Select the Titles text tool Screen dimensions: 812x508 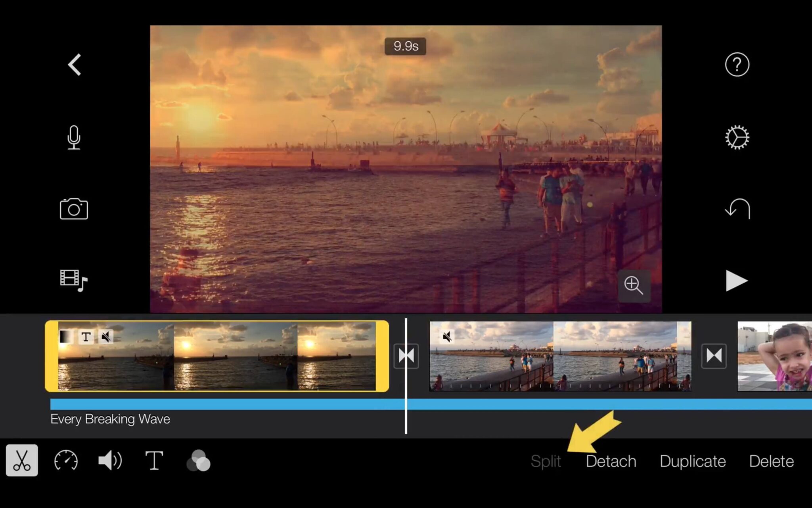pyautogui.click(x=154, y=461)
